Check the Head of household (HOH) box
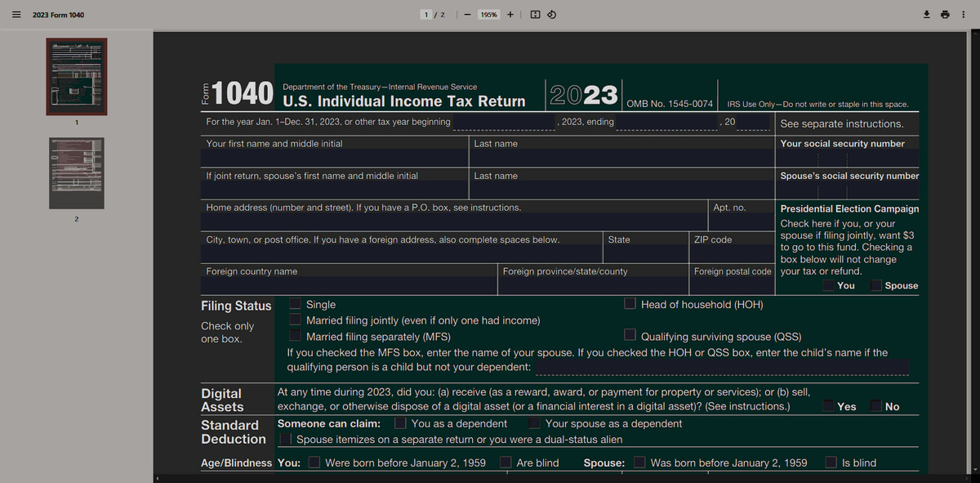Screen dimensions: 980x483 point(630,304)
